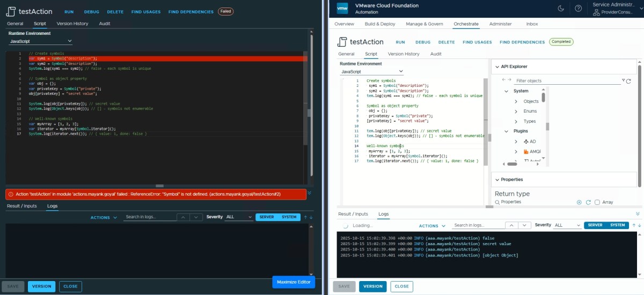Open General tab in left window
This screenshot has height=295, width=644.
tap(15, 24)
